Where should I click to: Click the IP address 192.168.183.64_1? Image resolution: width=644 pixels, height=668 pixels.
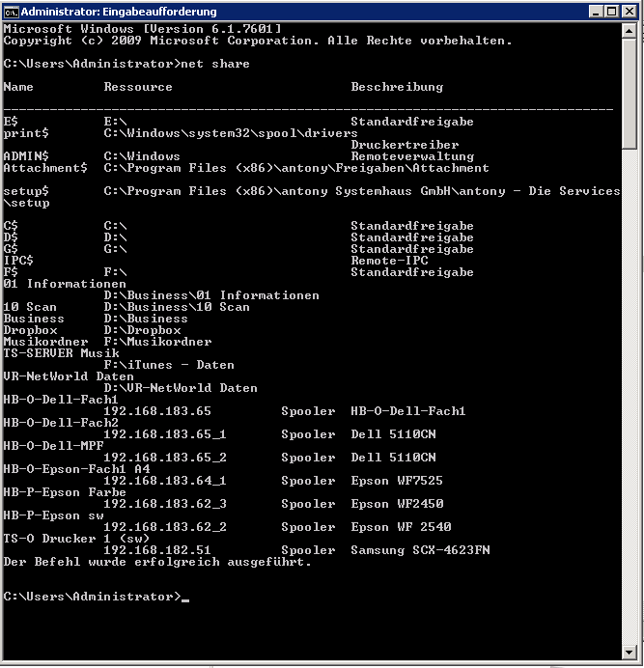click(165, 481)
